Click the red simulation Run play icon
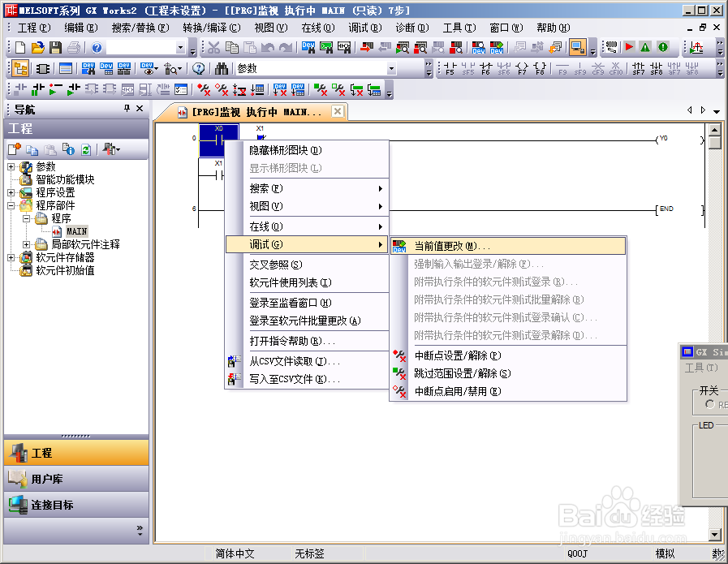 point(630,47)
